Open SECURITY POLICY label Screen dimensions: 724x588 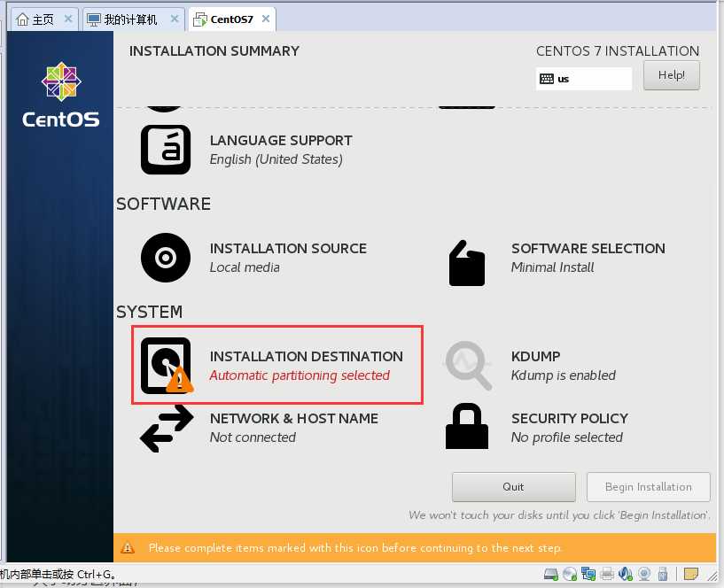[x=570, y=419]
